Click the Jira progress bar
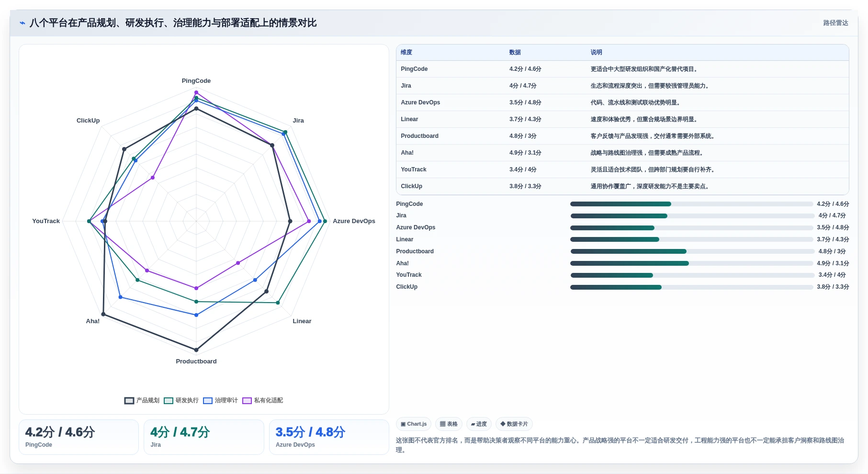Image resolution: width=868 pixels, height=474 pixels. tap(692, 216)
